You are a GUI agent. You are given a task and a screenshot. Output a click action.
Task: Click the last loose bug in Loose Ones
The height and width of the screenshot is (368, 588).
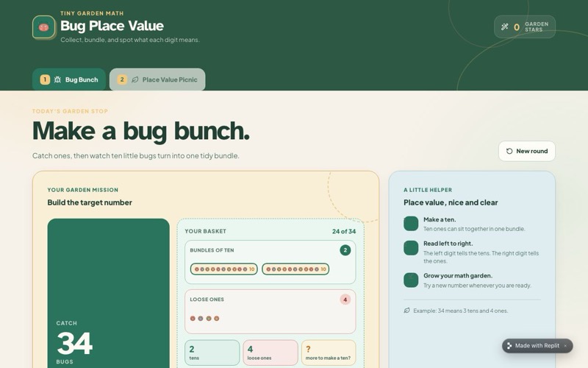pos(216,319)
